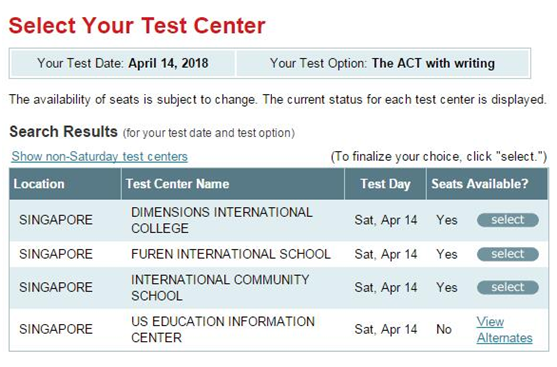Click SINGAPORE location in the Furen row
Image resolution: width=557 pixels, height=367 pixels.
pos(56,254)
